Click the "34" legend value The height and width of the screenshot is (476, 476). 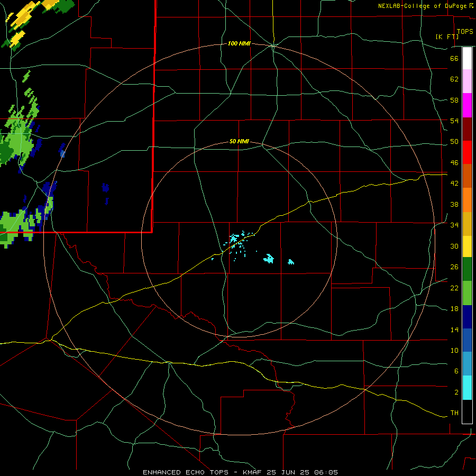[x=454, y=225]
